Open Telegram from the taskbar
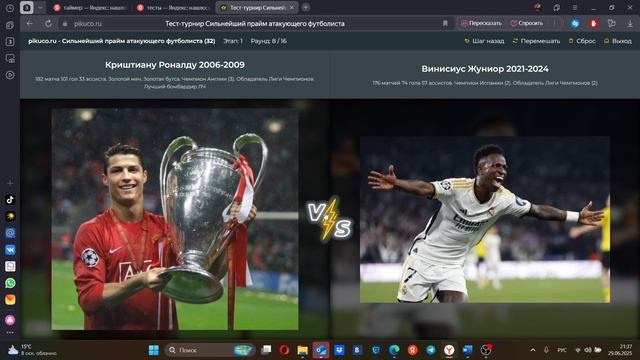Screen dimensions: 640x360 (x=431, y=350)
